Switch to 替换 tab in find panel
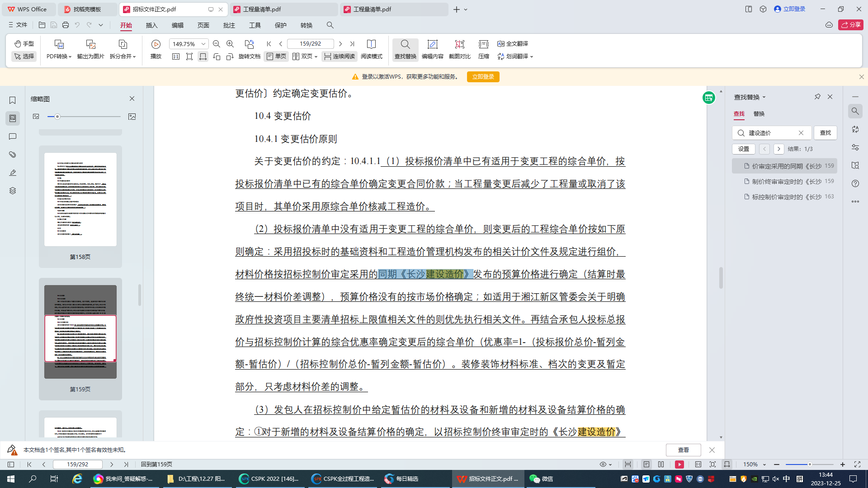 pos(759,114)
